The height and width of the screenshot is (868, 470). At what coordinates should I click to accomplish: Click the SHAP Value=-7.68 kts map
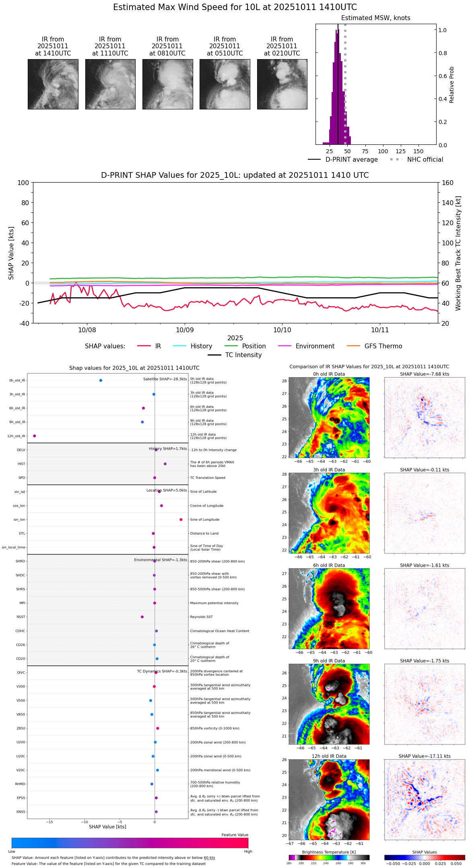[x=425, y=417]
